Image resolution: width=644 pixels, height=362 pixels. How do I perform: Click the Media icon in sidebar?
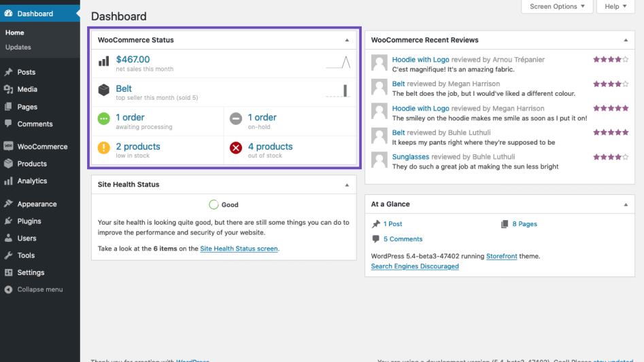coord(8,90)
